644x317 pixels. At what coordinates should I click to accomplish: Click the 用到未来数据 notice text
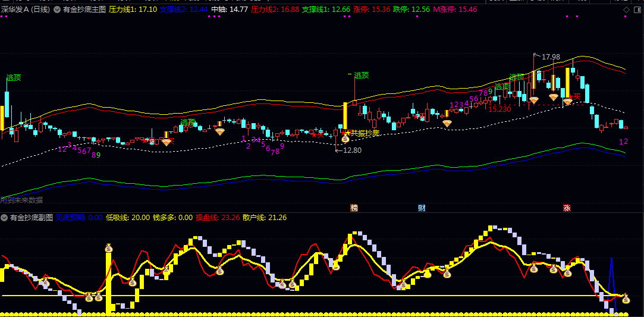[x=21, y=200]
